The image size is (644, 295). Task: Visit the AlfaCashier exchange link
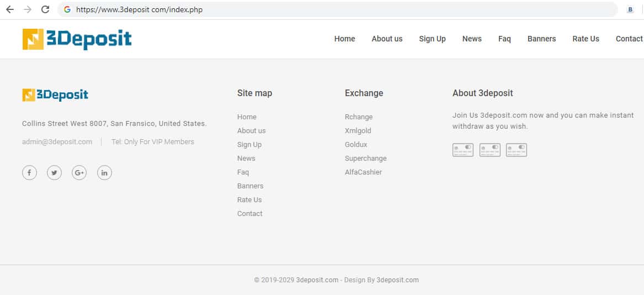pyautogui.click(x=363, y=172)
